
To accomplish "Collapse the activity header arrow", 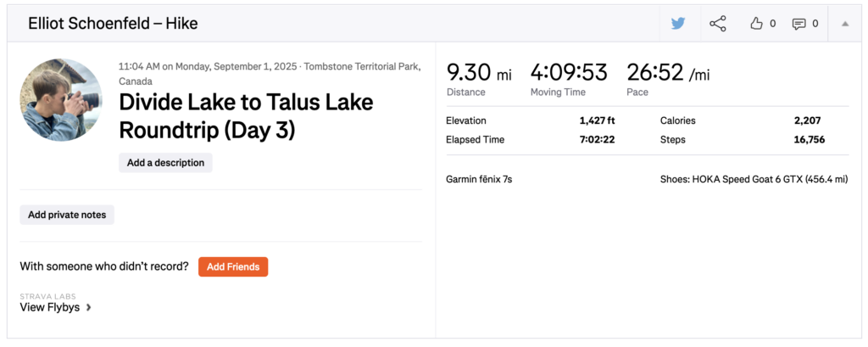I will point(845,24).
